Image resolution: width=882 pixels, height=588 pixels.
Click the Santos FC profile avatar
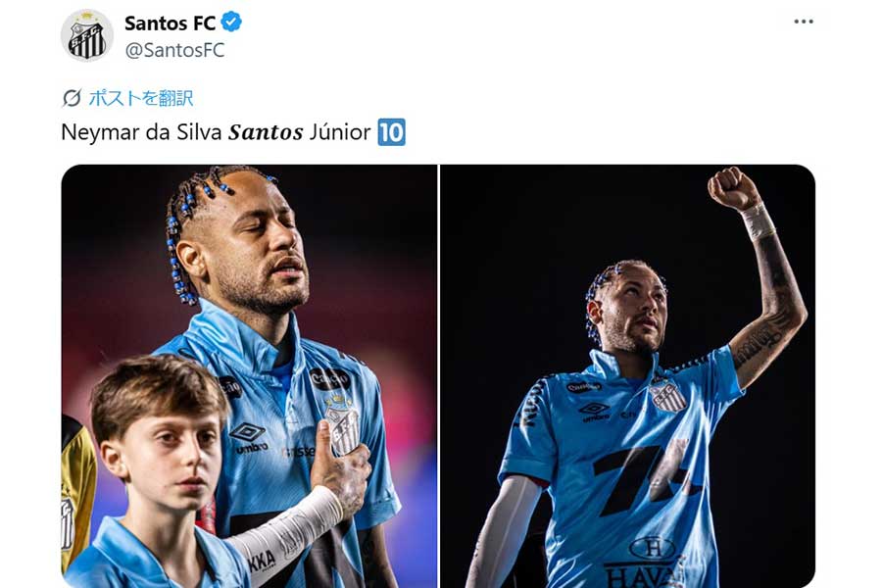[87, 35]
